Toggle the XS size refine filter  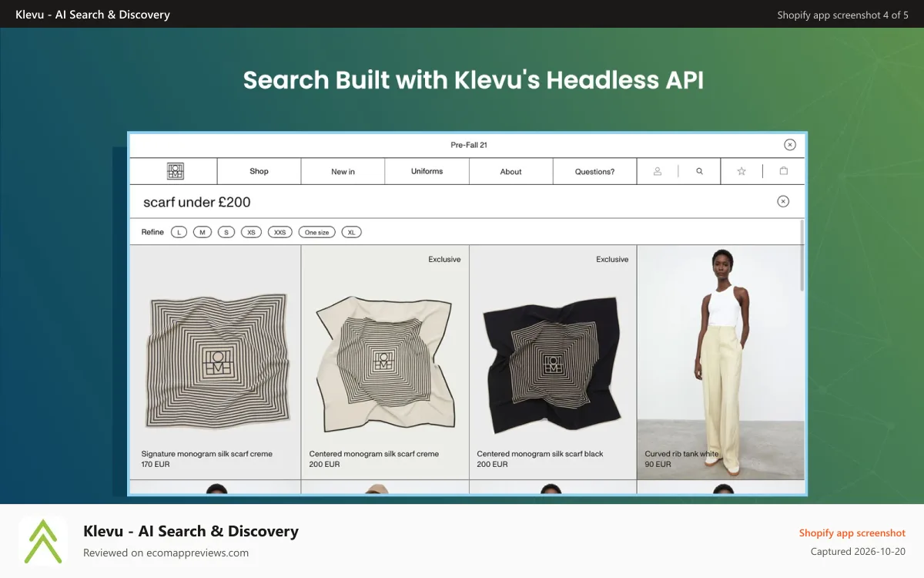pyautogui.click(x=252, y=232)
